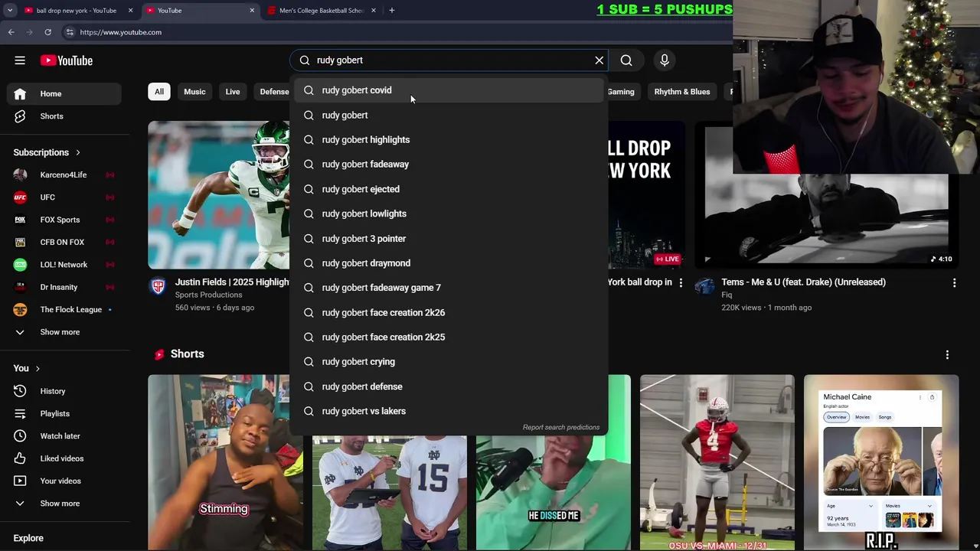The image size is (980, 551).
Task: Select suggestion rudy gobert face creation 2k26
Action: pyautogui.click(x=449, y=312)
